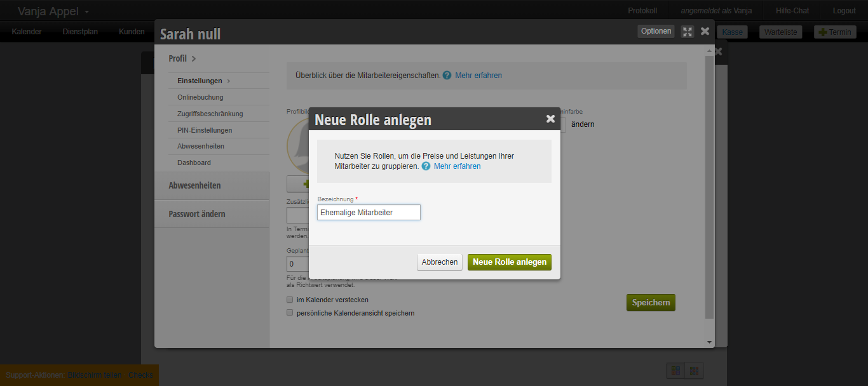Click Abbrechen to cancel role creation
868x386 pixels.
[439, 262]
